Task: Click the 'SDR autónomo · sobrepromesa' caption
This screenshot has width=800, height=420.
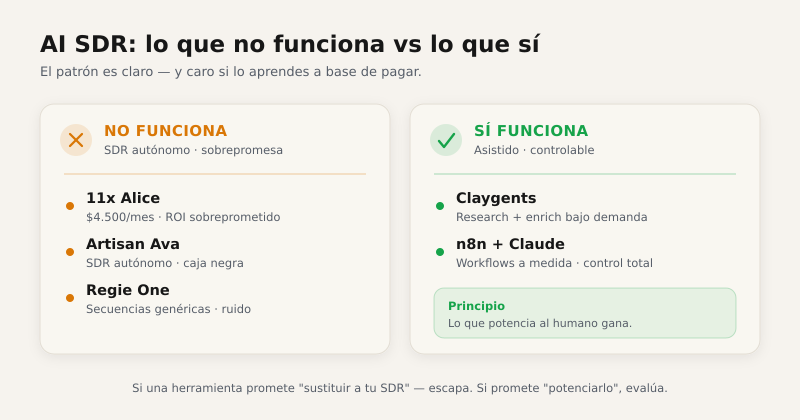Action: pos(193,150)
